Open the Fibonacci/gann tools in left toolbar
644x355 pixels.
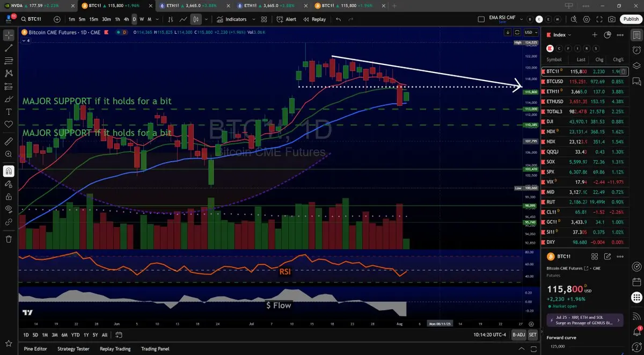coord(9,61)
